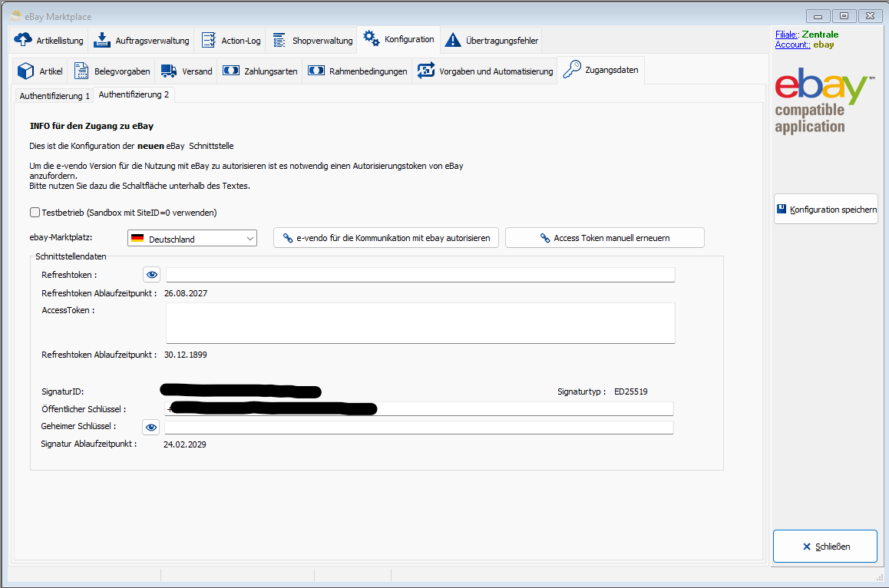Image resolution: width=889 pixels, height=588 pixels.
Task: Focus the AccessToken text area
Action: click(420, 322)
